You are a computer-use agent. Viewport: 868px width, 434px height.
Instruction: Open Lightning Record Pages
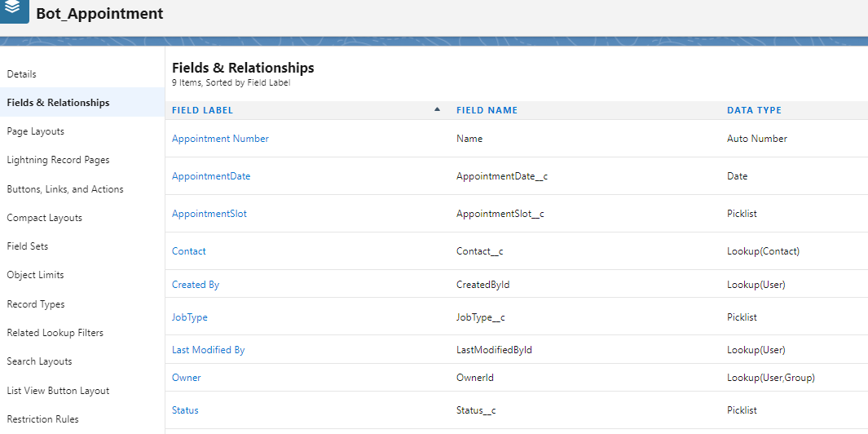point(58,160)
